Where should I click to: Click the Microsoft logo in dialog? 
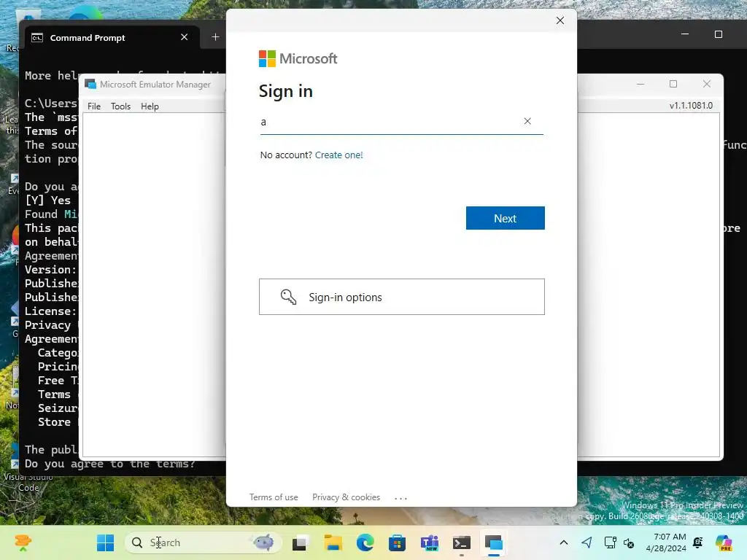298,58
